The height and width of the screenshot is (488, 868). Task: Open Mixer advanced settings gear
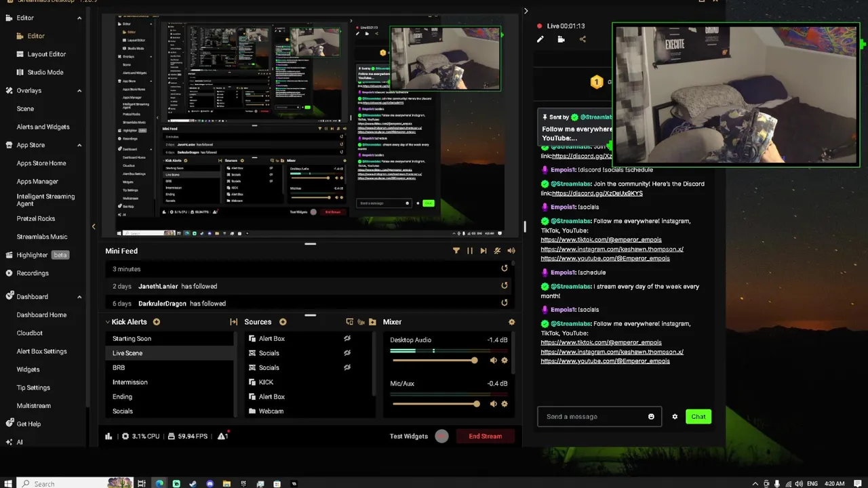click(511, 322)
